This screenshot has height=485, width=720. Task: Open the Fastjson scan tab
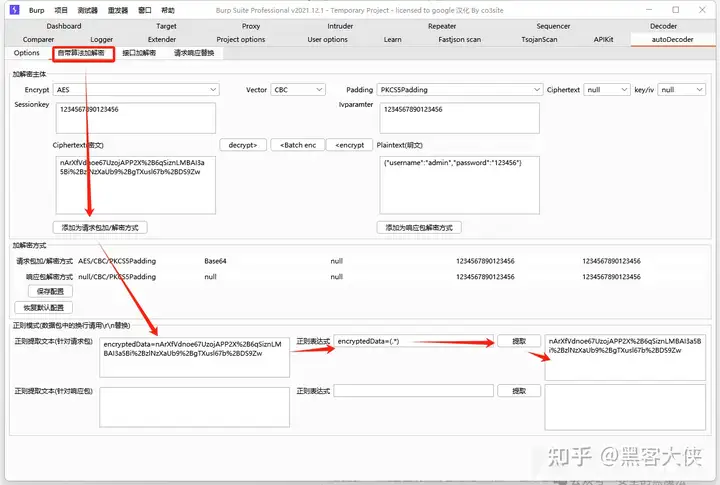click(x=460, y=39)
